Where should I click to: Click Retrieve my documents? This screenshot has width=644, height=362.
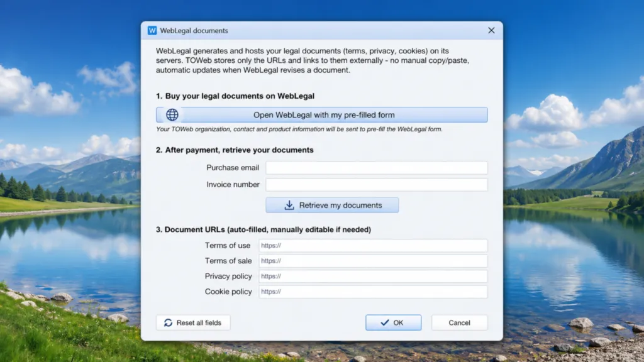pos(331,205)
